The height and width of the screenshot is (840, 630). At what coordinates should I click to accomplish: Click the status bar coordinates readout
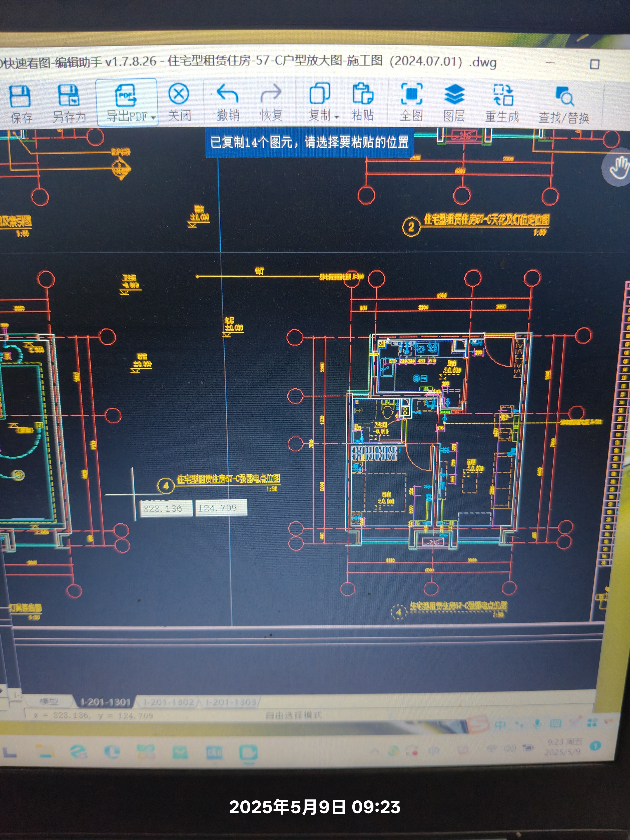(x=93, y=716)
